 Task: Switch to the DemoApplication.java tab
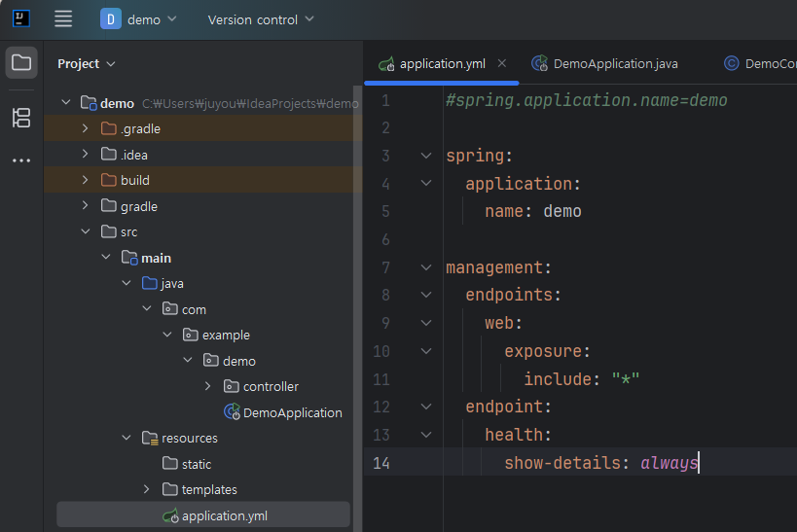pos(605,63)
